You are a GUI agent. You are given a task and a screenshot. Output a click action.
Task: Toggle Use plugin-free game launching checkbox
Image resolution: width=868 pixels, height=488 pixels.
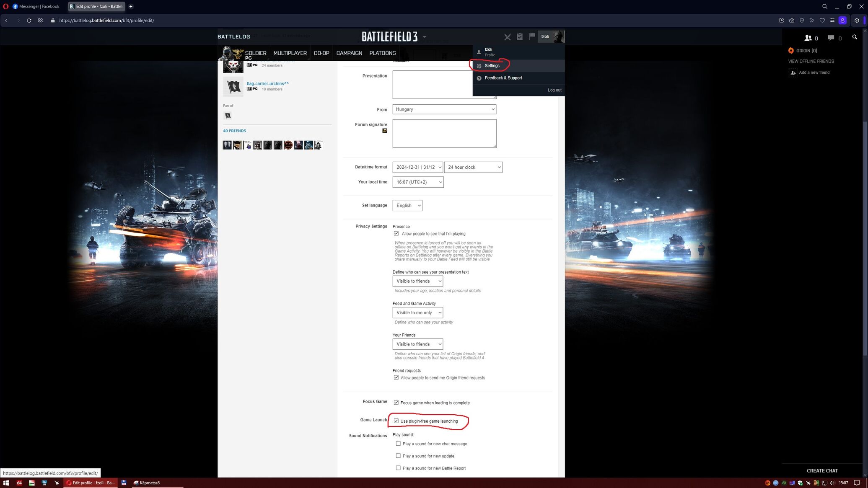point(396,421)
